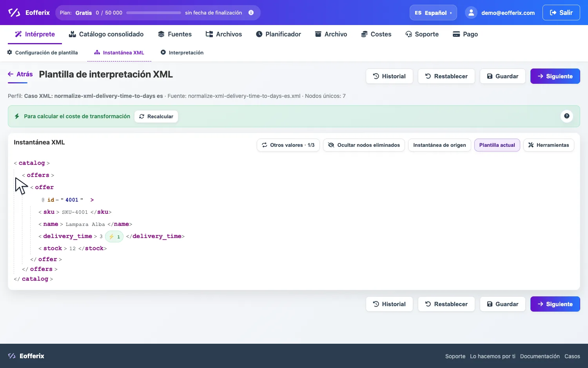Switch to the Archivos tab
Screen dimensions: 588x368
224,34
